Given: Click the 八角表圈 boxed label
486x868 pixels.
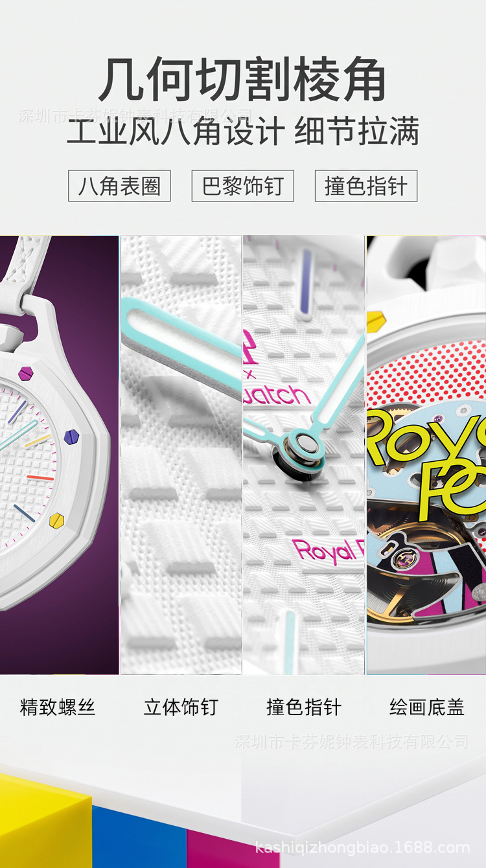Looking at the screenshot, I should [119, 186].
